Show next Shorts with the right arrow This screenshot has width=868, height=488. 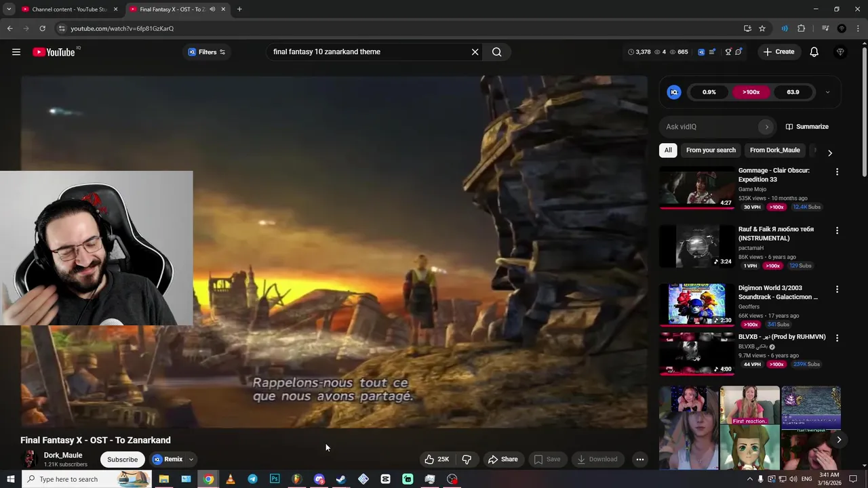(x=839, y=440)
